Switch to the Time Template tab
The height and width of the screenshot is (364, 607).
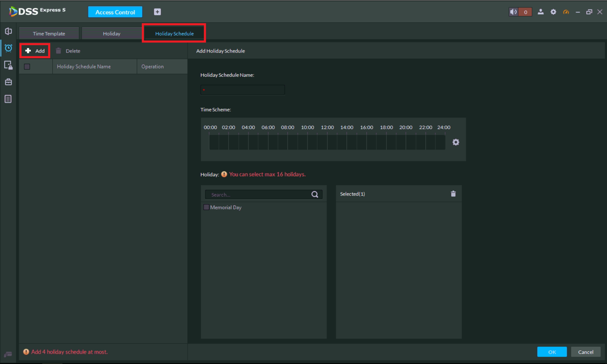pos(49,34)
